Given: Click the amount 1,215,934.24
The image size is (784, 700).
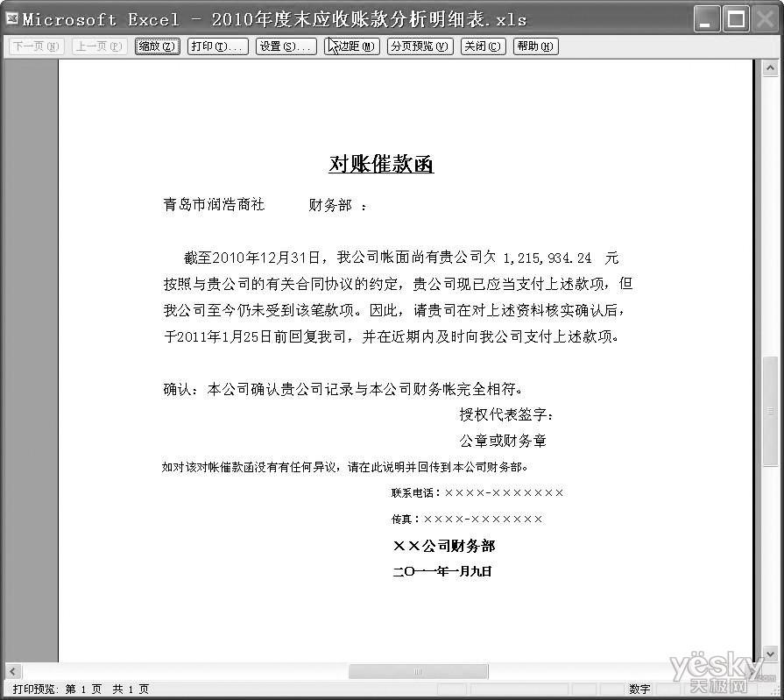Looking at the screenshot, I should click(547, 258).
